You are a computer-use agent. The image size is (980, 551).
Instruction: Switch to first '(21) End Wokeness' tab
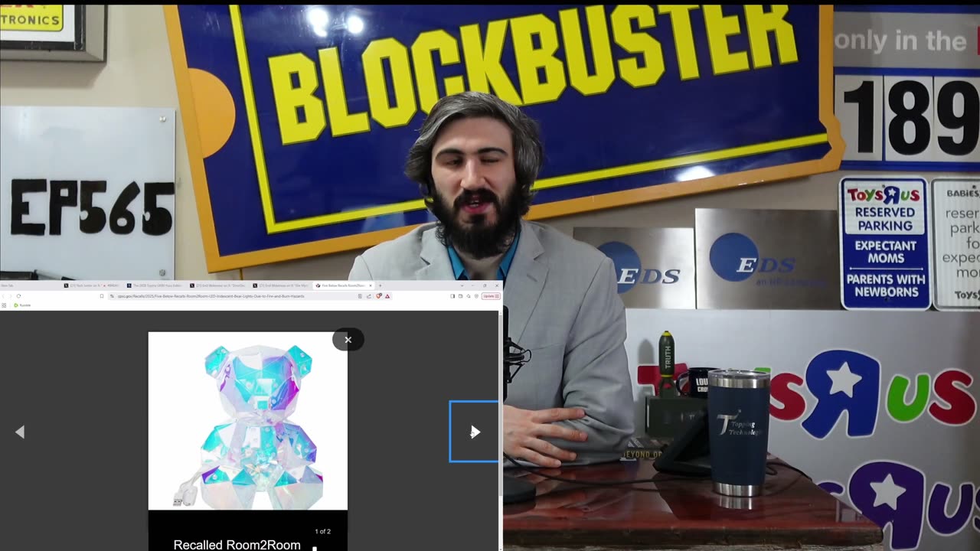(218, 285)
